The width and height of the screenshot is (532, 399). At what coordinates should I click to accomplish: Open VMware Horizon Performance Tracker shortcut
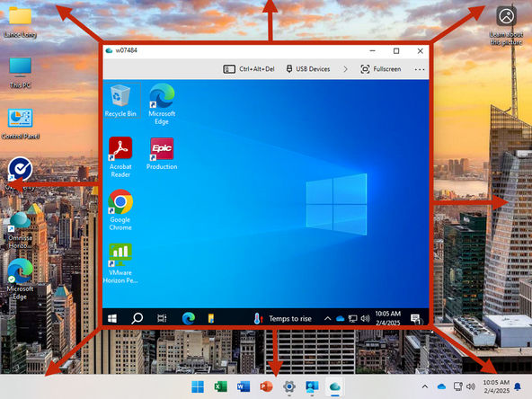point(120,263)
